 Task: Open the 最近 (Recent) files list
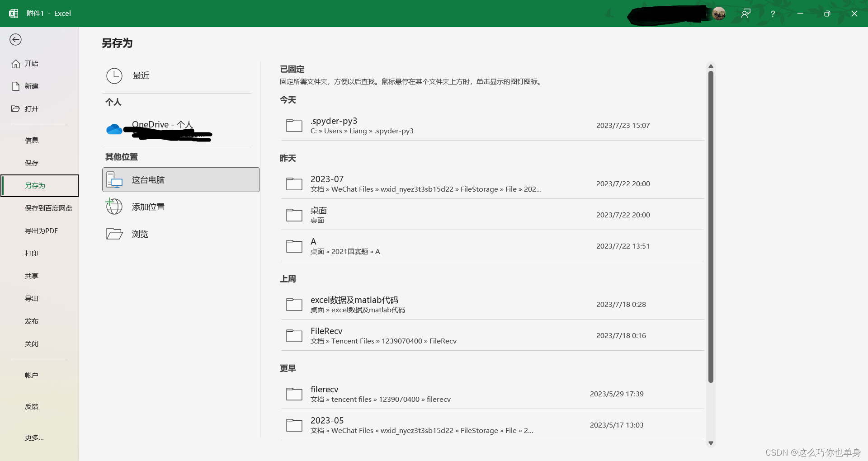[140, 75]
